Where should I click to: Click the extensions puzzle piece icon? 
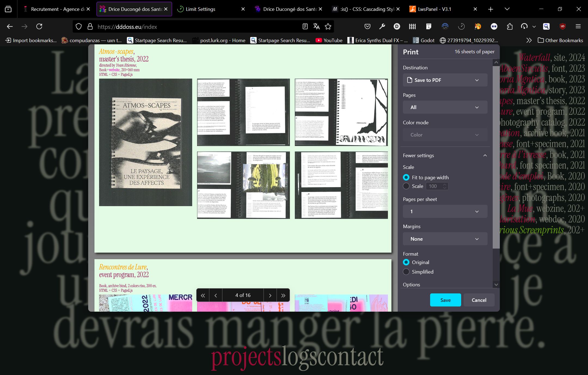[x=510, y=26]
